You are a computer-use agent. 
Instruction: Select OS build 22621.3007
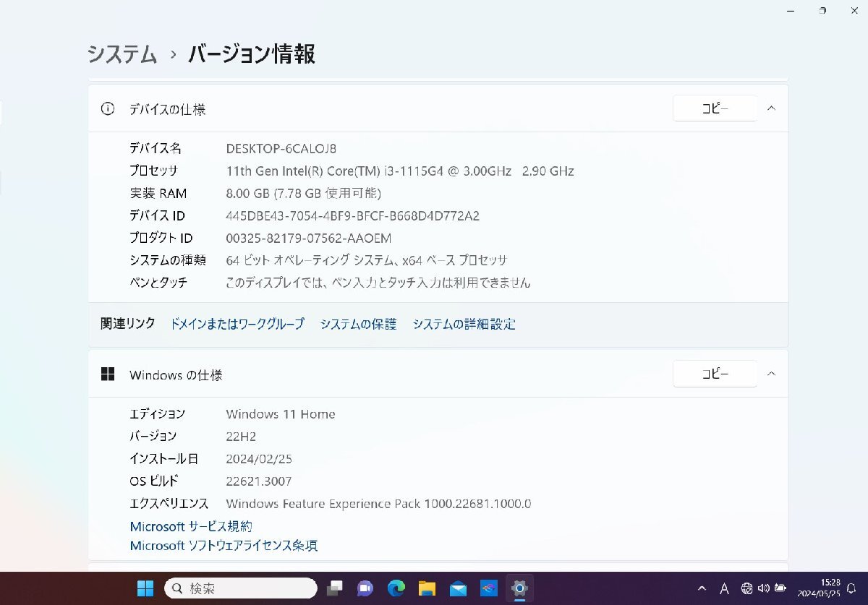coord(259,481)
